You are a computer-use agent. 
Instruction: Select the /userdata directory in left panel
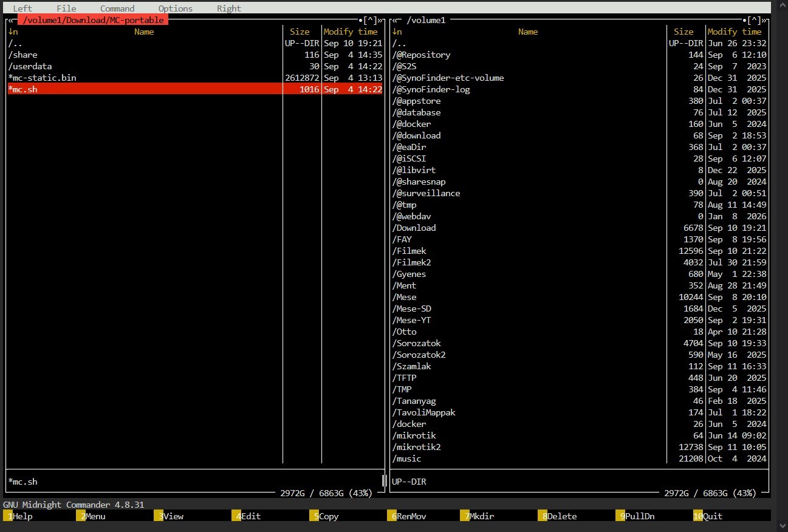coord(195,66)
